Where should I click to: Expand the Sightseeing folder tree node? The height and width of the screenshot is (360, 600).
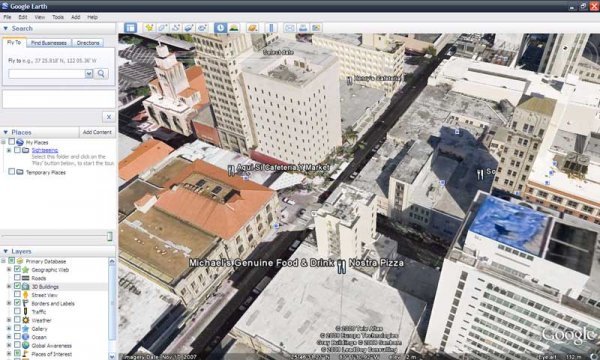coord(9,150)
